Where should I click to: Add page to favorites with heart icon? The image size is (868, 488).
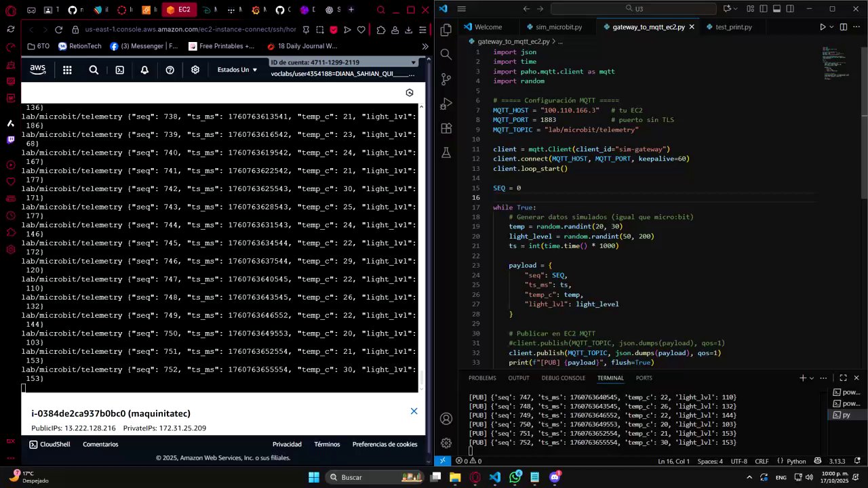(361, 30)
